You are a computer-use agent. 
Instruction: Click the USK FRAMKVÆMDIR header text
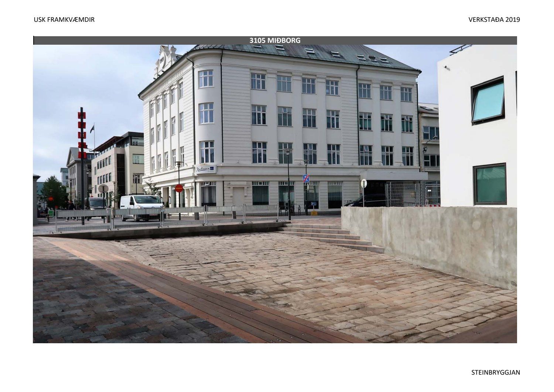click(x=64, y=20)
